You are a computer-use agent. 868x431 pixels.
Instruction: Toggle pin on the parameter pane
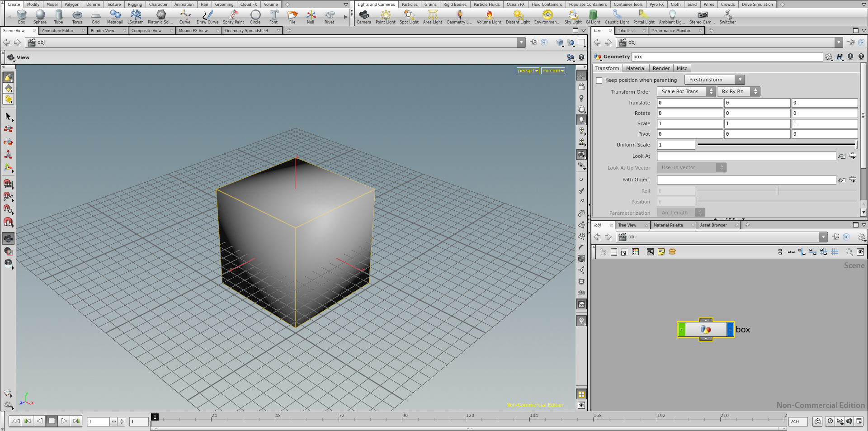851,42
